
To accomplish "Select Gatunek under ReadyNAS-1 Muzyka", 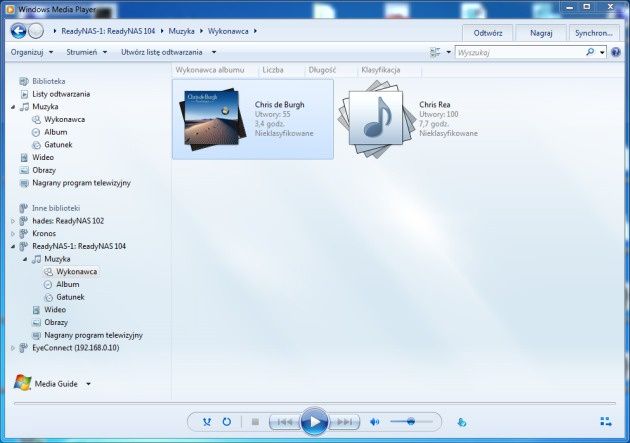I will point(70,297).
